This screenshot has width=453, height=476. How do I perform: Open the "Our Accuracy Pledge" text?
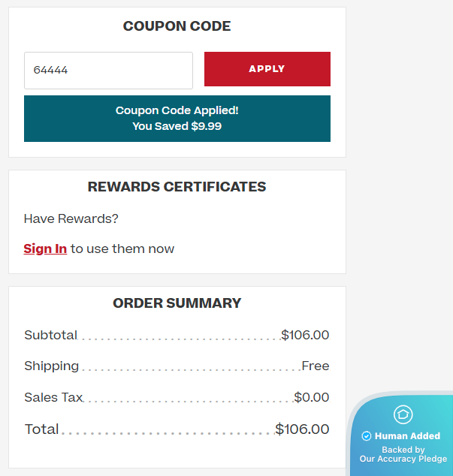[403, 459]
